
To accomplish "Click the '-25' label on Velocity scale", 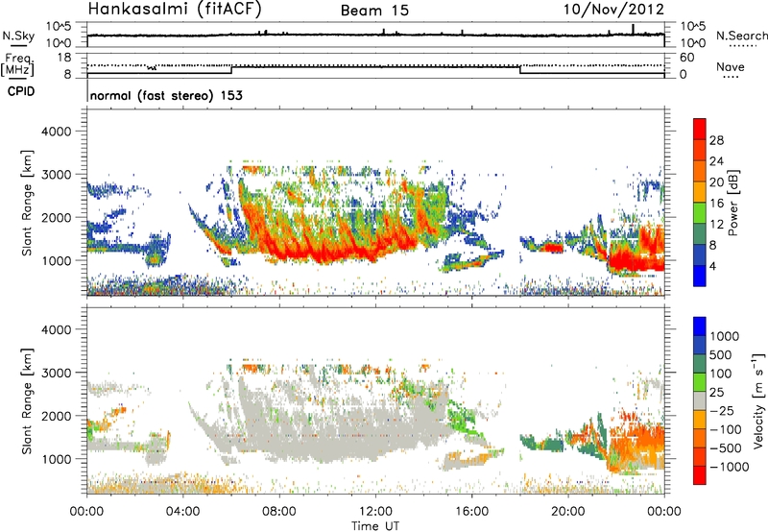I will tap(722, 410).
